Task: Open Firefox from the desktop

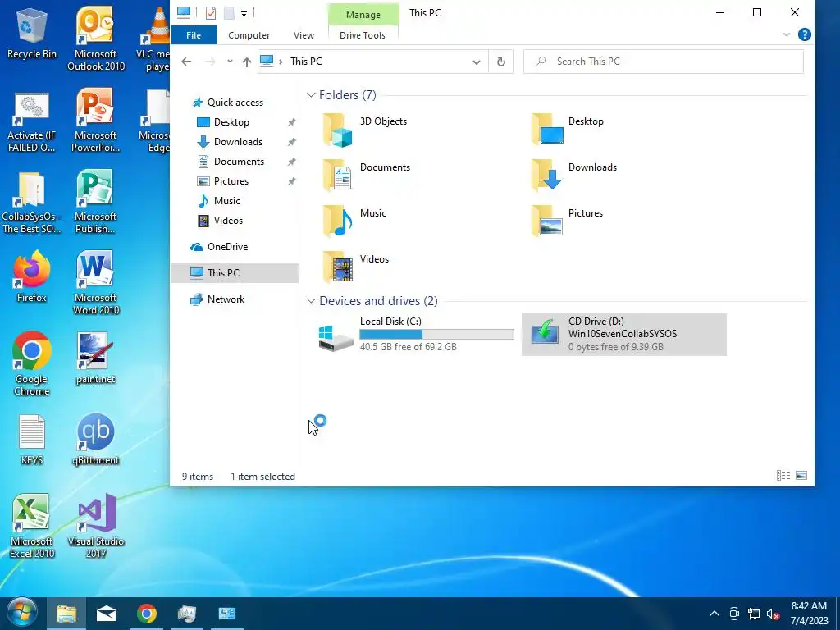Action: pos(32,276)
